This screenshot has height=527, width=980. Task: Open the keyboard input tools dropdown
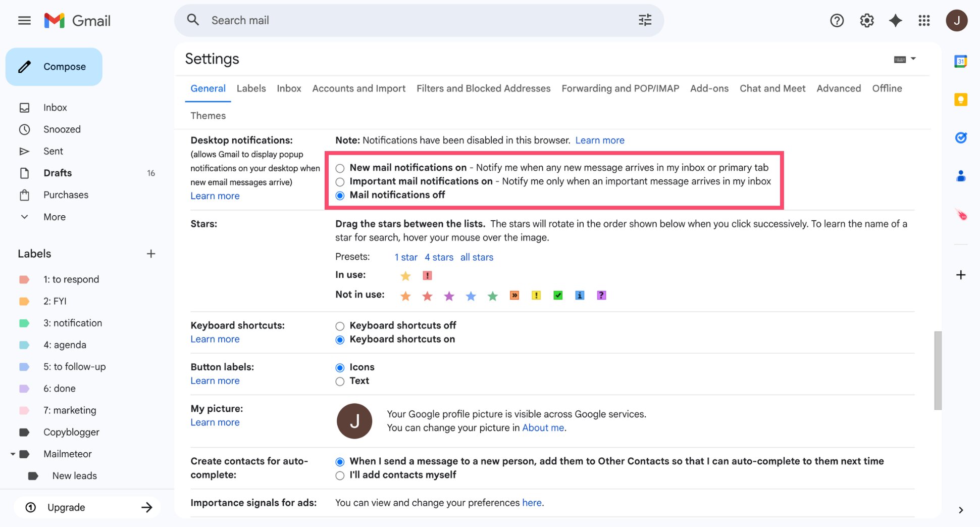(x=904, y=59)
